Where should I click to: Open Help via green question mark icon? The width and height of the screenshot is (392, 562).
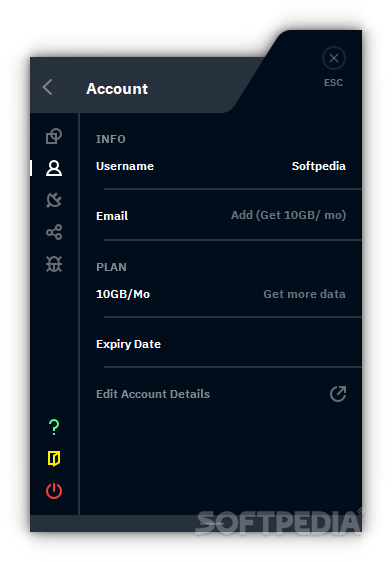[54, 427]
